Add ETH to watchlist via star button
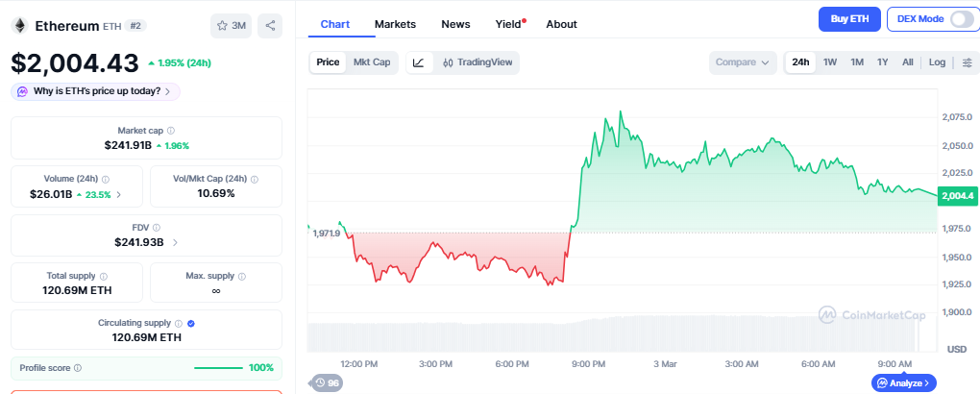Image resolution: width=980 pixels, height=394 pixels. point(231,26)
